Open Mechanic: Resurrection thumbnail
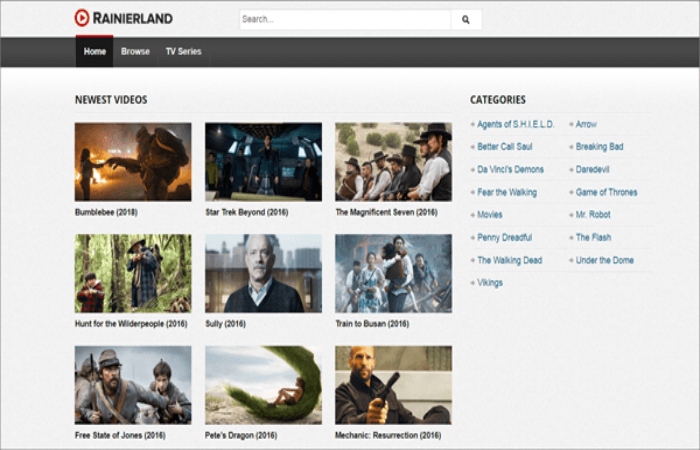The width and height of the screenshot is (700, 450). [x=394, y=385]
